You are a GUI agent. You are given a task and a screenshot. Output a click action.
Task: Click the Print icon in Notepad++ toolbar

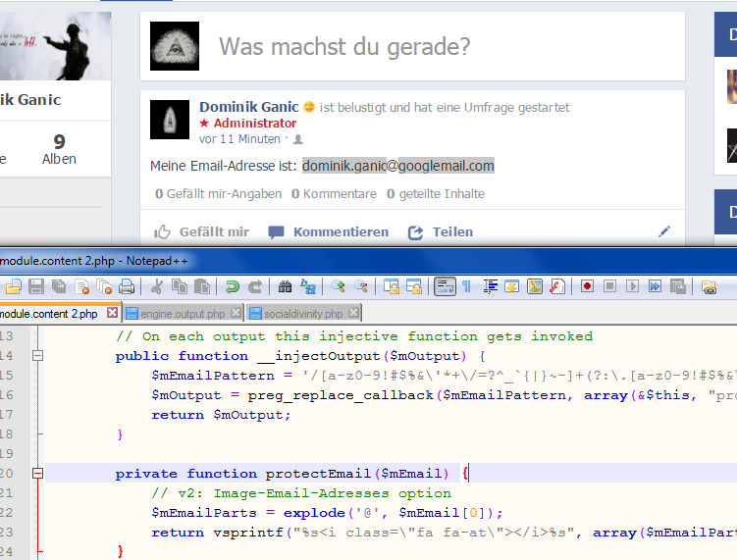coord(127,286)
